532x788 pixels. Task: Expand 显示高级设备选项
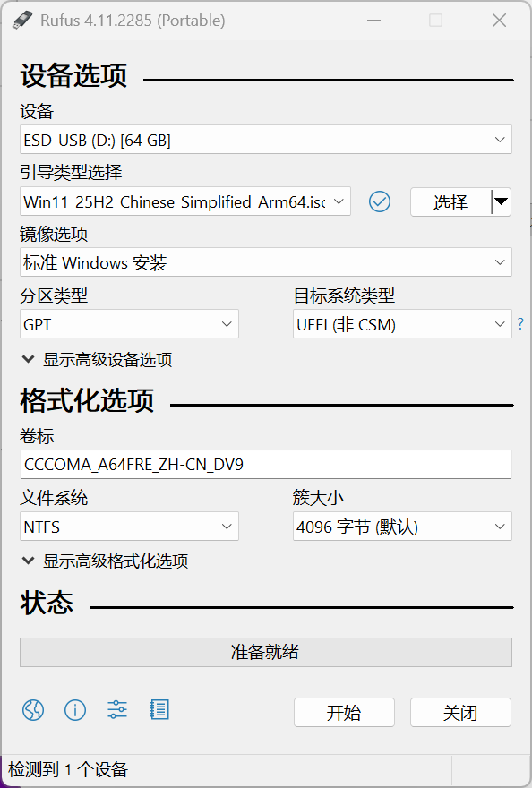tap(99, 358)
